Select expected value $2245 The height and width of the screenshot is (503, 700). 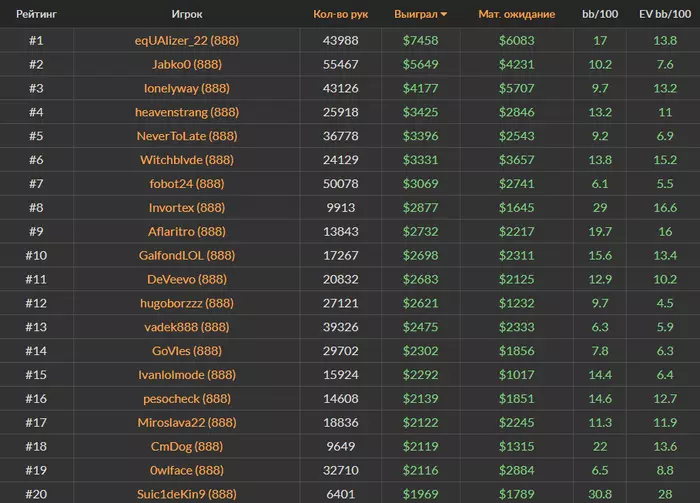coord(517,423)
